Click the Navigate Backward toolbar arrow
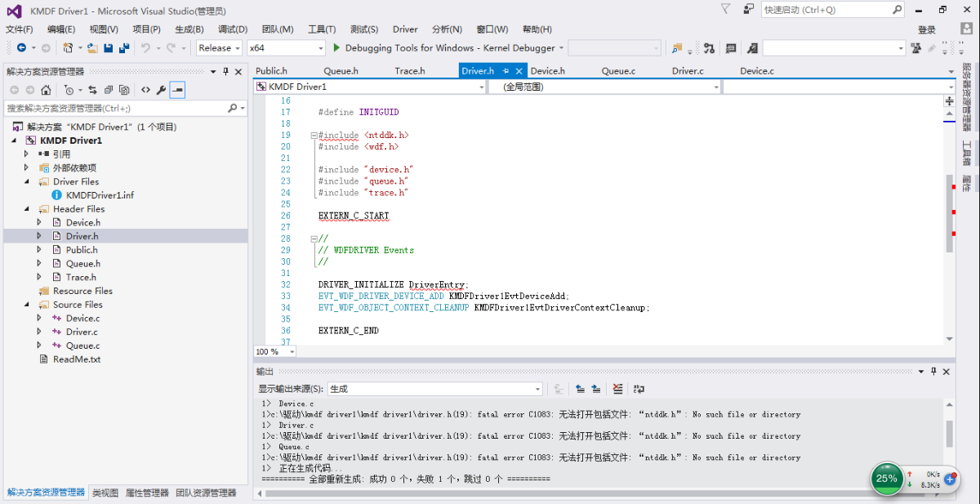The width and height of the screenshot is (980, 504). (21, 48)
